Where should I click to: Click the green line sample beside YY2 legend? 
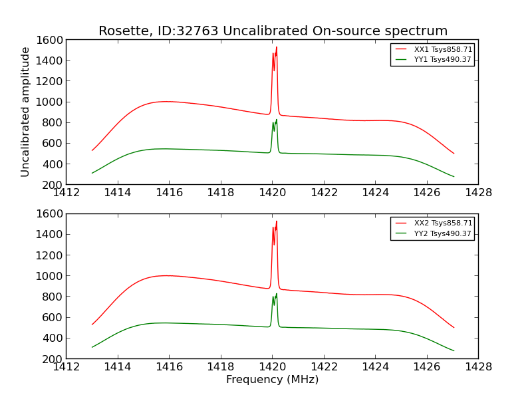point(401,233)
